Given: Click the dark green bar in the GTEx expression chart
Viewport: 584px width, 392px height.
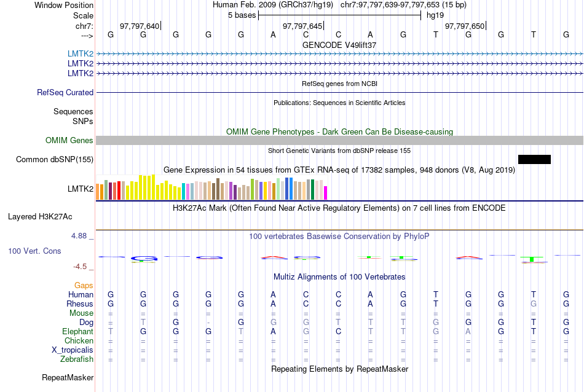Looking at the screenshot, I should pyautogui.click(x=312, y=189).
